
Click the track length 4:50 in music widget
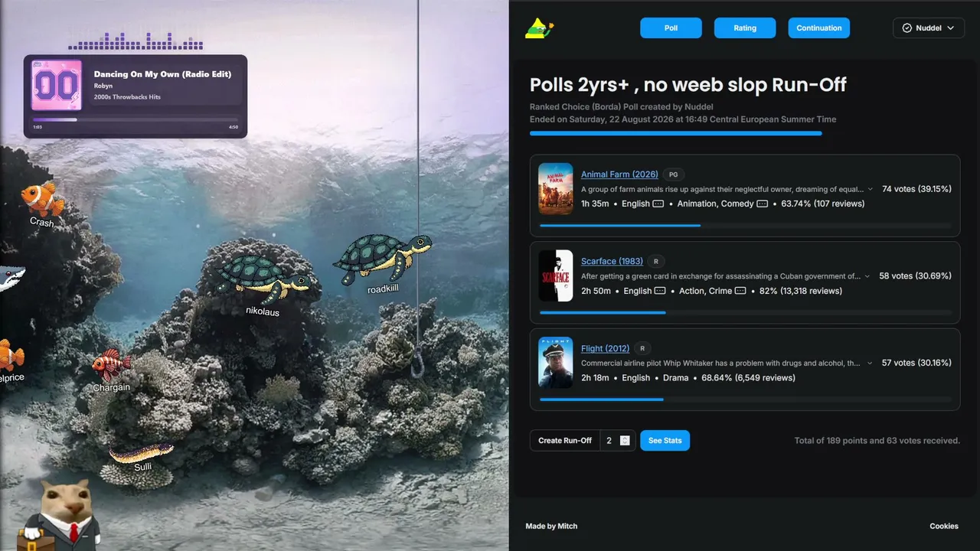[x=234, y=127]
